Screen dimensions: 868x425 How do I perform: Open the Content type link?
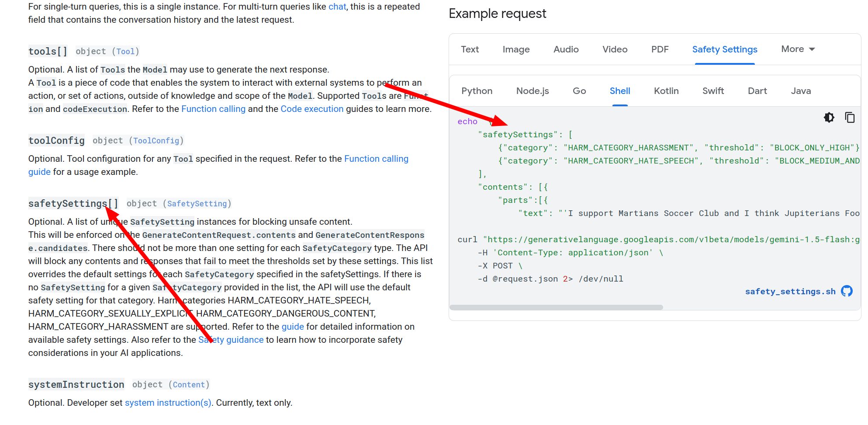pyautogui.click(x=189, y=385)
